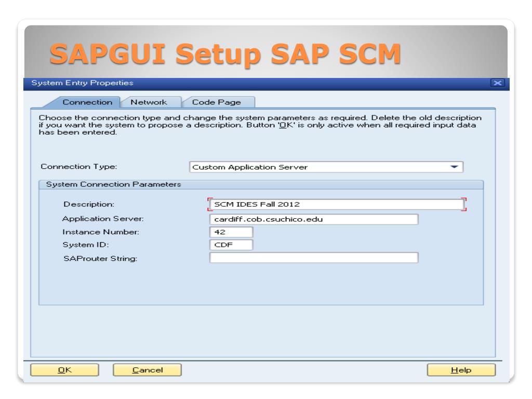The height and width of the screenshot is (399, 532).
Task: Click the empty SAProuter String field
Action: [x=314, y=258]
